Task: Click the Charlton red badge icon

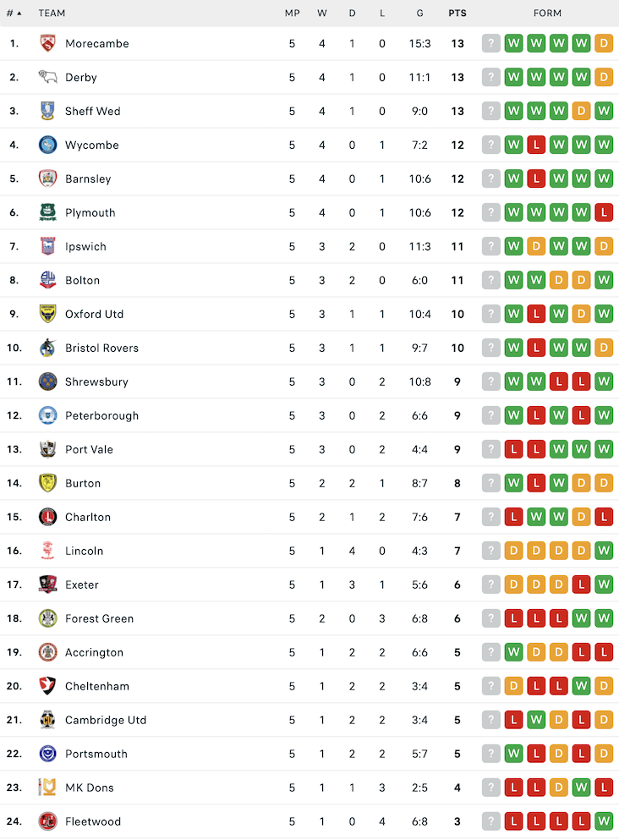Action: pos(47,516)
